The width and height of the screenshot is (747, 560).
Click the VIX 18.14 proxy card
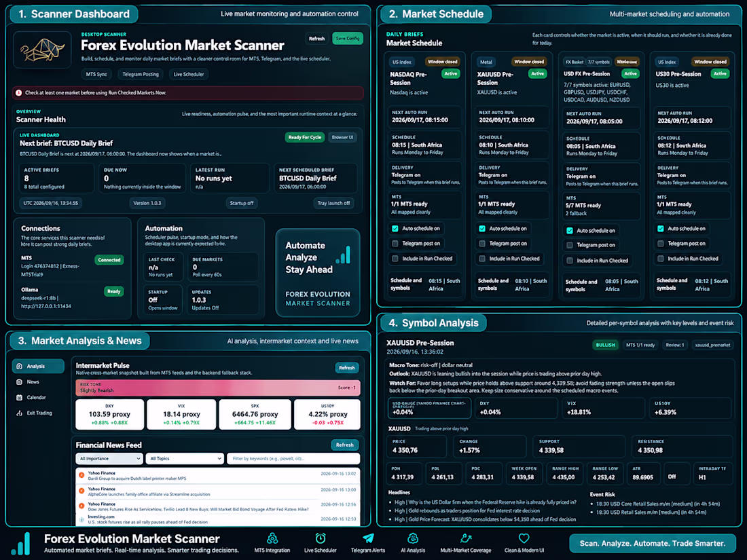coord(181,414)
